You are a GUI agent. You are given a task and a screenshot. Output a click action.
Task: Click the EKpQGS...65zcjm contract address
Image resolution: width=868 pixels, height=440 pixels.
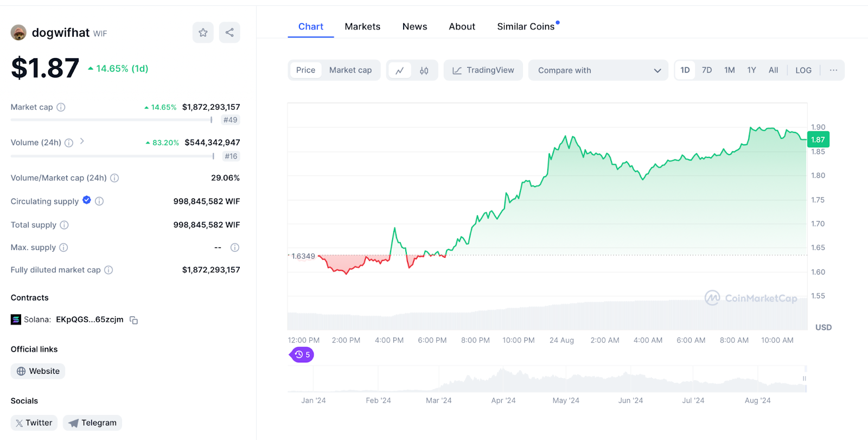90,320
